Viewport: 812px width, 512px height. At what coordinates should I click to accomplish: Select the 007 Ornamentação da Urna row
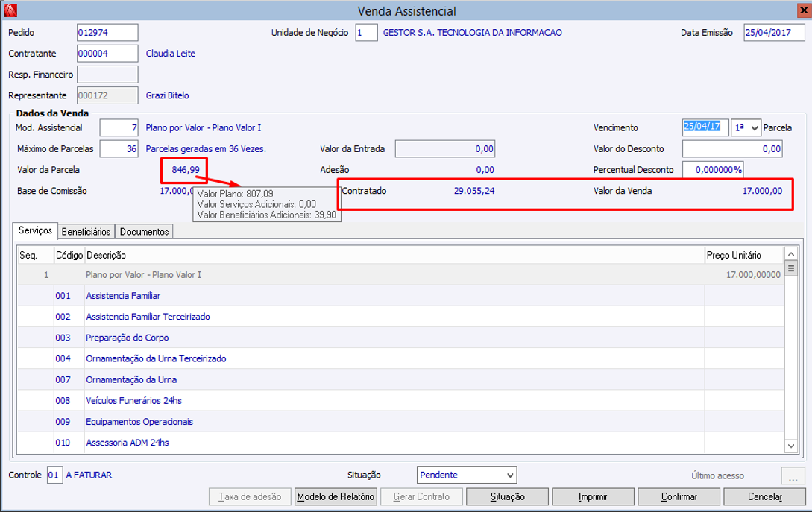401,379
